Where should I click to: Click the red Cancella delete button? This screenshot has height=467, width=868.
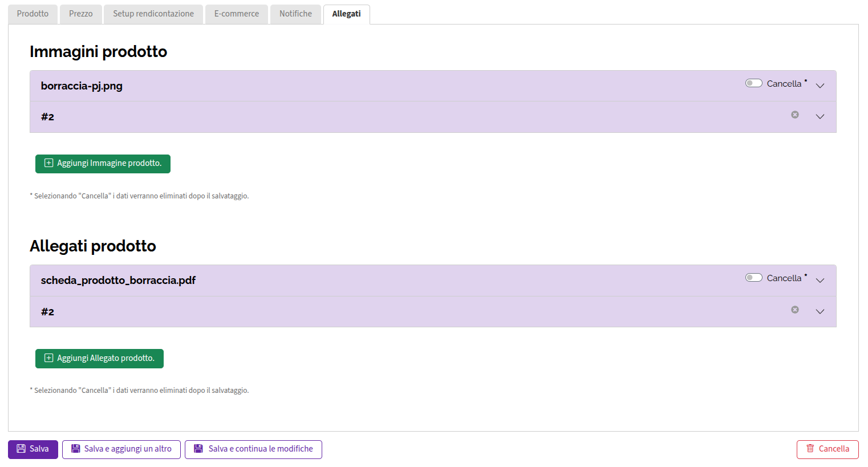point(828,449)
